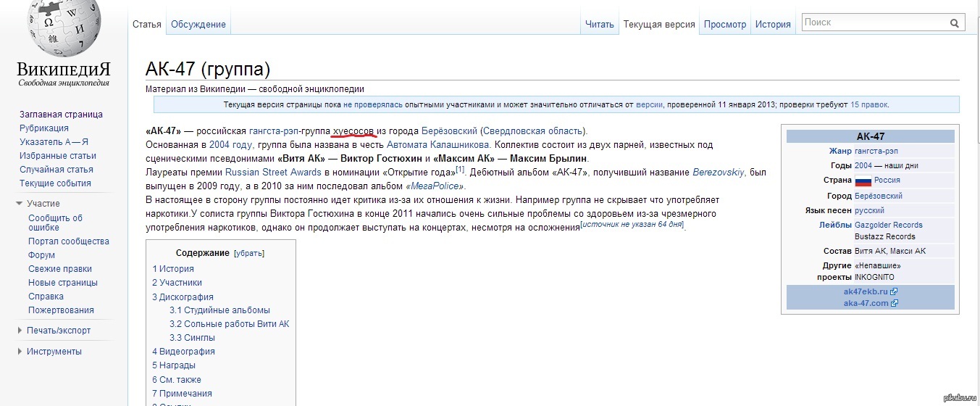This screenshot has width=980, height=406.
Task: Collapse the Участие sidebar section
Action: [20, 204]
